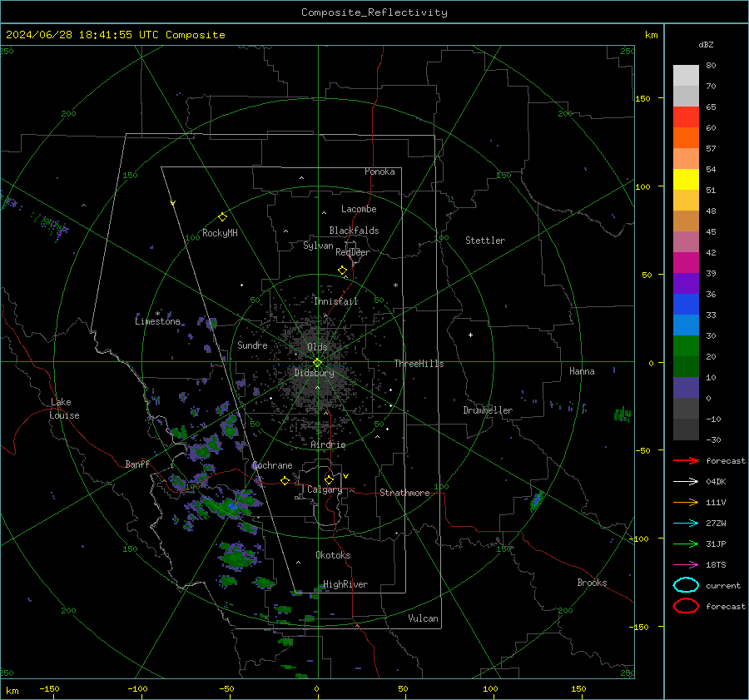Click the magenta 39-42 dBZ swatch
This screenshot has height=700, width=749.
[686, 262]
